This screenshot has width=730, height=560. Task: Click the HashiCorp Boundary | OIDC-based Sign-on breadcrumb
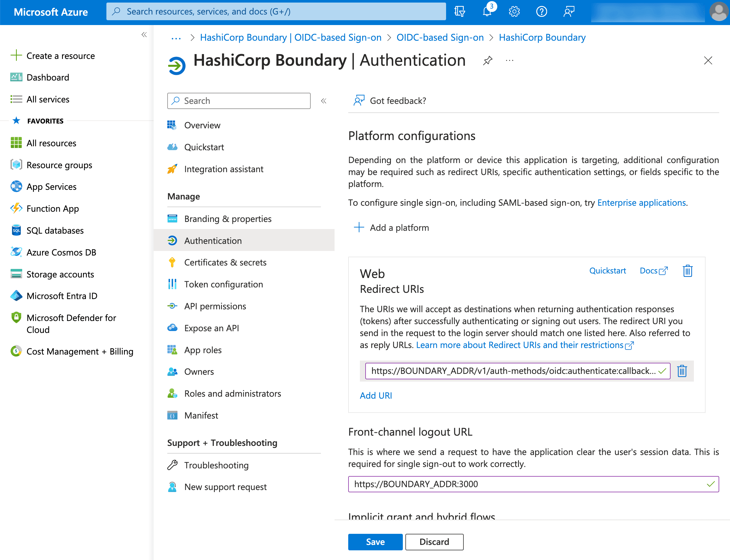(290, 37)
